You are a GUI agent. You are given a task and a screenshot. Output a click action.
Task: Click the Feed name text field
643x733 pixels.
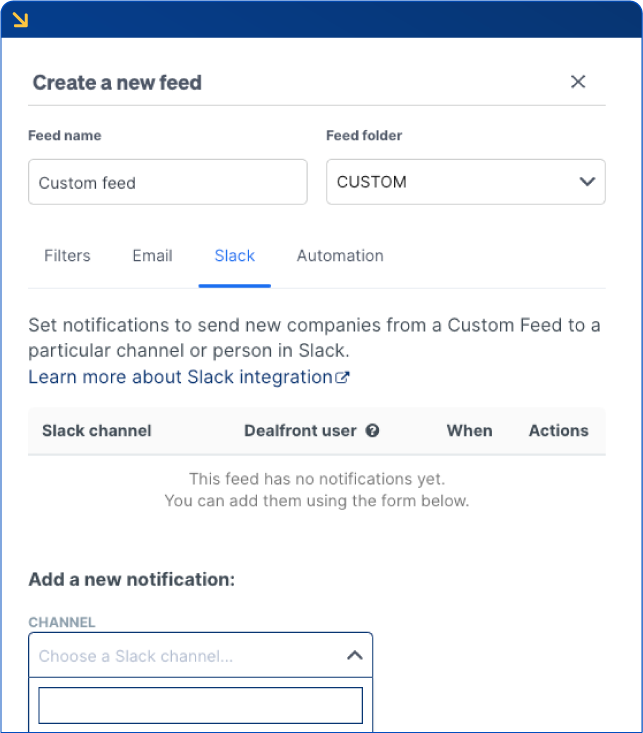point(168,183)
